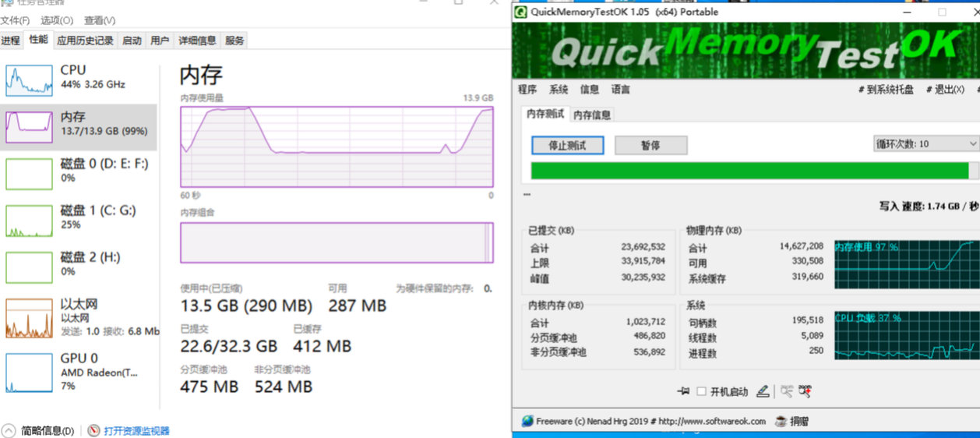Switch to the 内存信息 tab

[x=592, y=115]
